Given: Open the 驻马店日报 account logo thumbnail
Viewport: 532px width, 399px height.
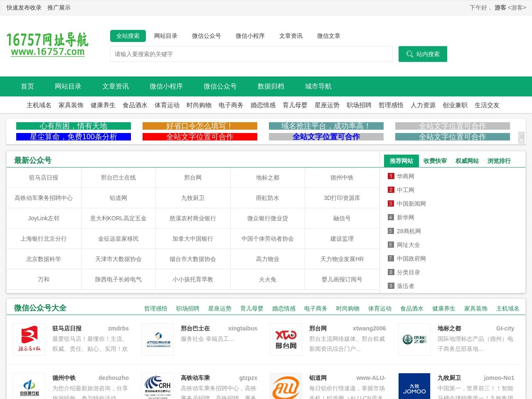Looking at the screenshot, I should pyautogui.click(x=29, y=340).
